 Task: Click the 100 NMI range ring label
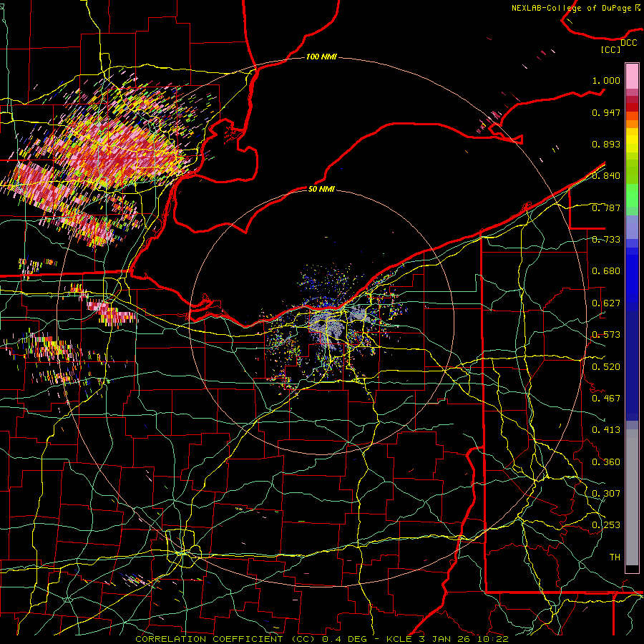[x=321, y=57]
